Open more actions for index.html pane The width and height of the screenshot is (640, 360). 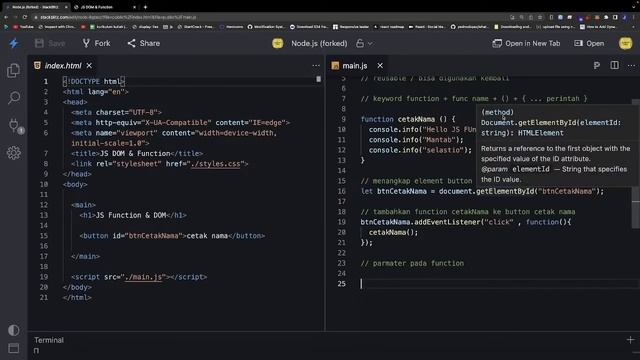(x=316, y=65)
